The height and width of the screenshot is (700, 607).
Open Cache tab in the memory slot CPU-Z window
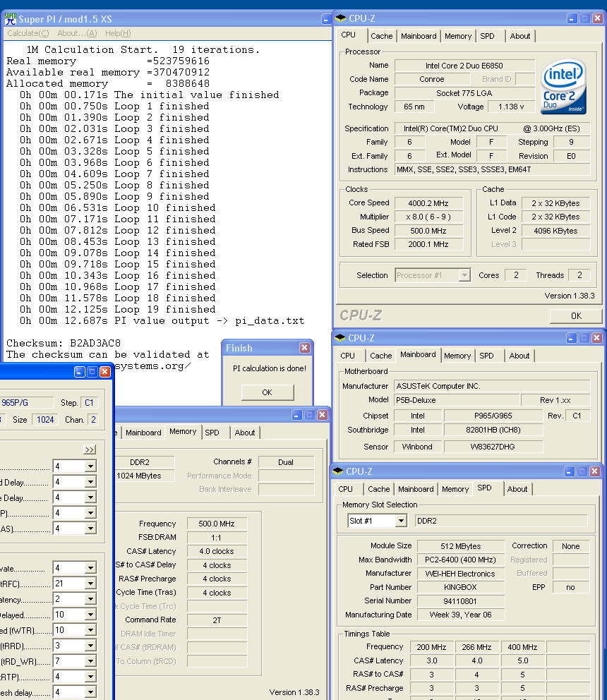pos(379,489)
